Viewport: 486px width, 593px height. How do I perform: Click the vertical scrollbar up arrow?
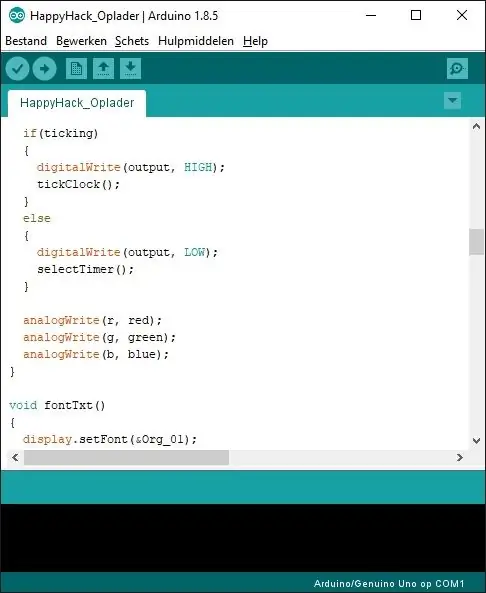pos(477,127)
